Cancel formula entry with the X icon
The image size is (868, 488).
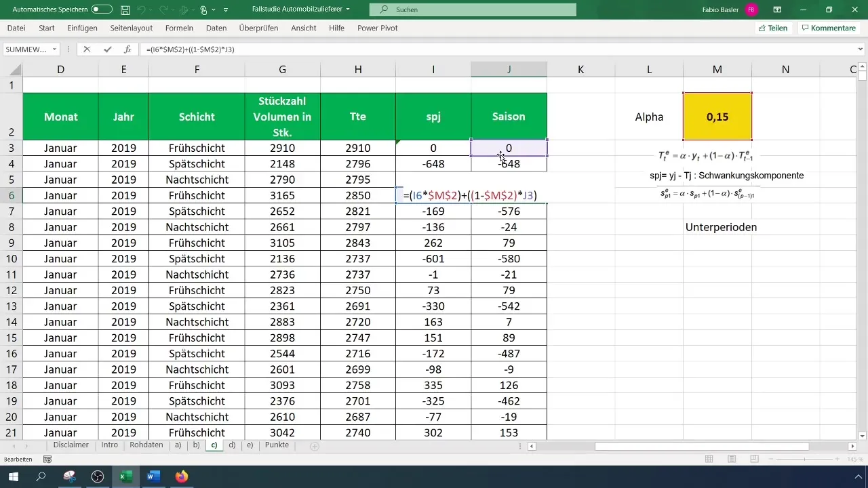pos(87,49)
